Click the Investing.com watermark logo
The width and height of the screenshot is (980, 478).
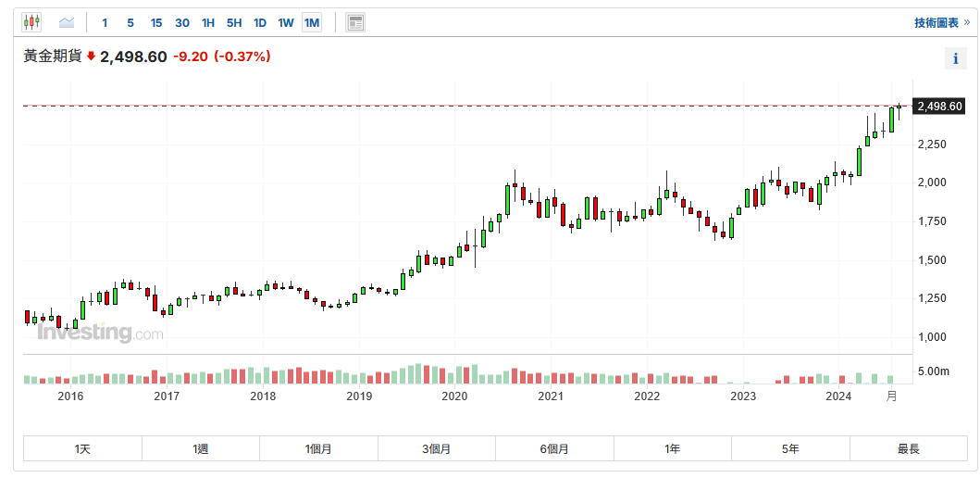point(100,333)
